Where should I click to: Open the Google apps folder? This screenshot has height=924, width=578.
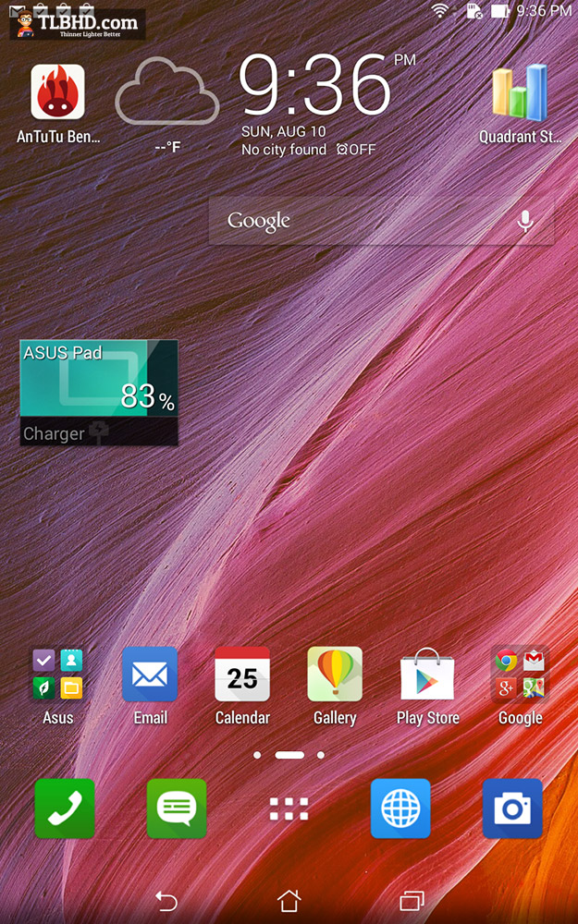[x=520, y=675]
